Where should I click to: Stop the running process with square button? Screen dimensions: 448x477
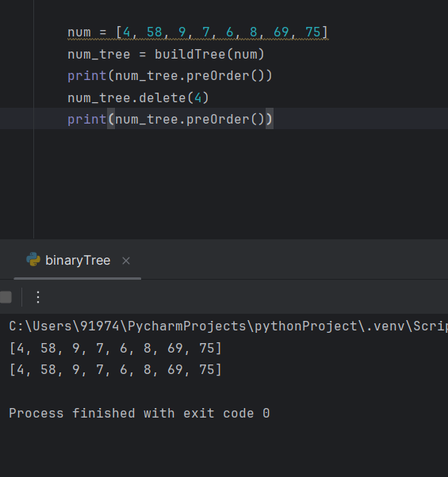click(x=6, y=297)
